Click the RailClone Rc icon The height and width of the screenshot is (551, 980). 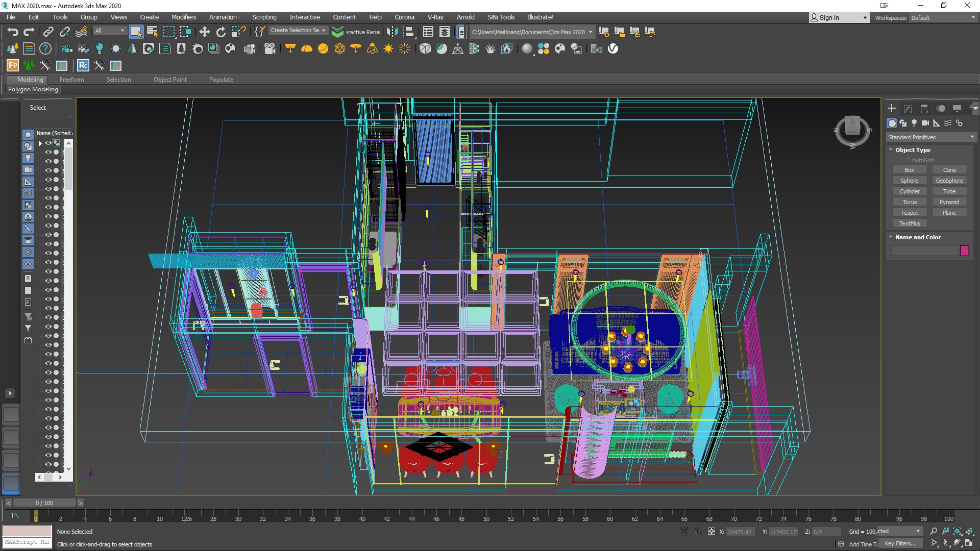point(83,65)
